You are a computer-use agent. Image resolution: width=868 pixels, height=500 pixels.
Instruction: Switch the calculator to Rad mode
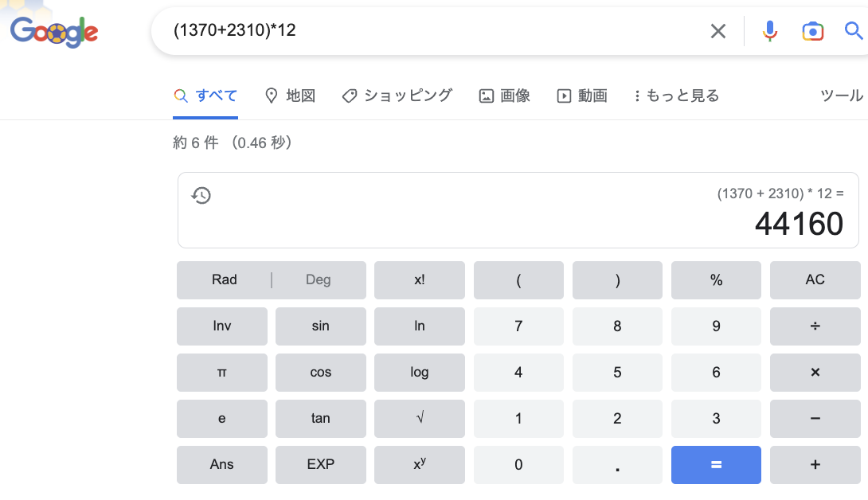pos(224,279)
